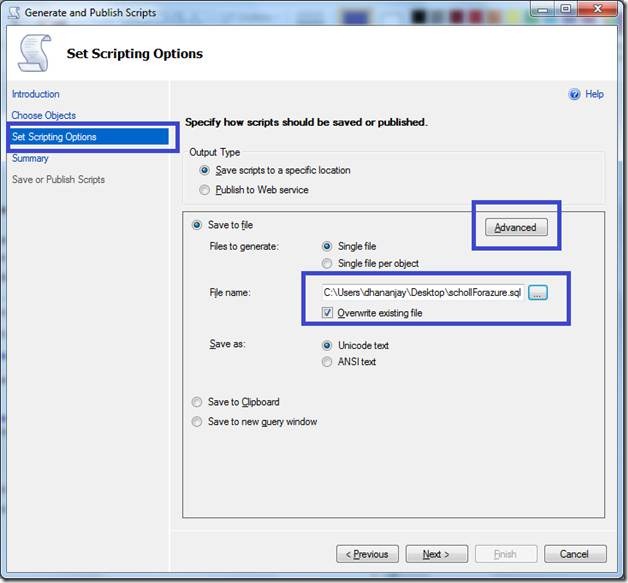
Task: Select Publish to Web service option
Action: coord(206,190)
